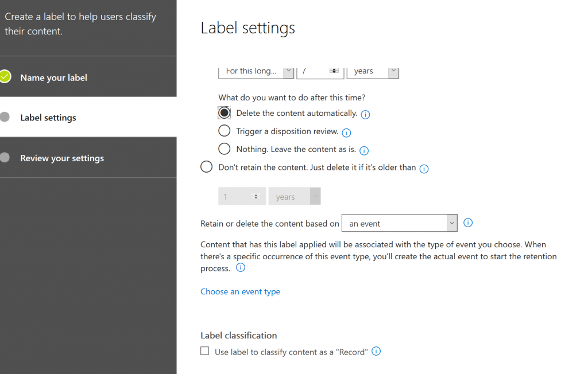Select 'Trigger a disposition review' option
Viewport: 588px width, 374px height.
point(224,130)
